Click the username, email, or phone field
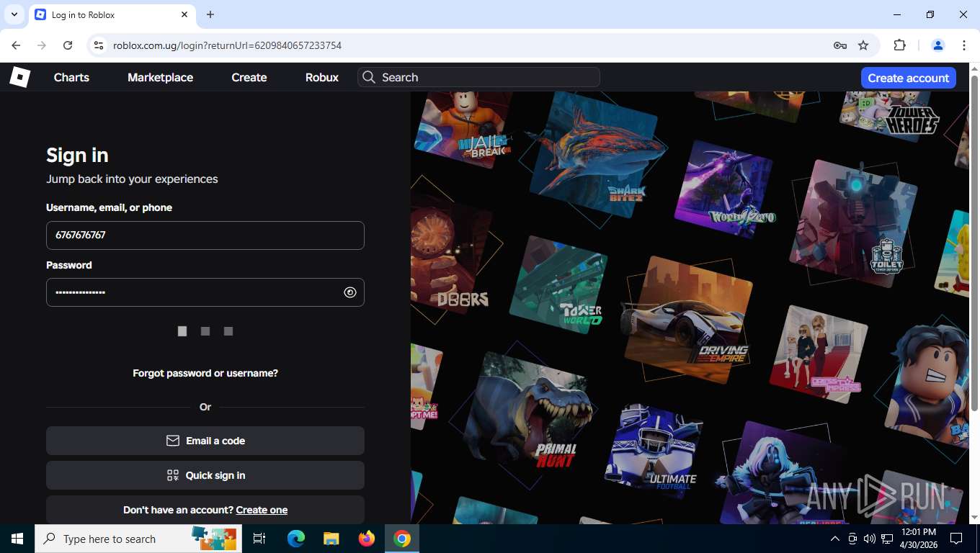The height and width of the screenshot is (553, 980). [x=205, y=235]
